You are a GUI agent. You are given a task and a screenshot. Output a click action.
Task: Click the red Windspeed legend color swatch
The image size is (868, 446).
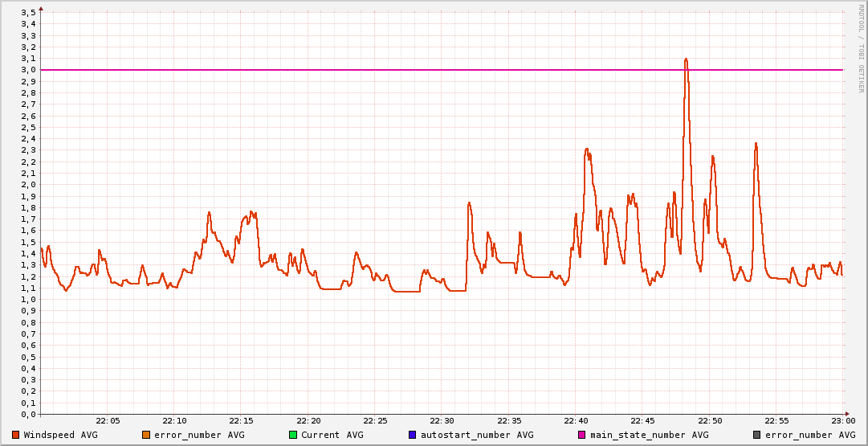click(x=16, y=435)
